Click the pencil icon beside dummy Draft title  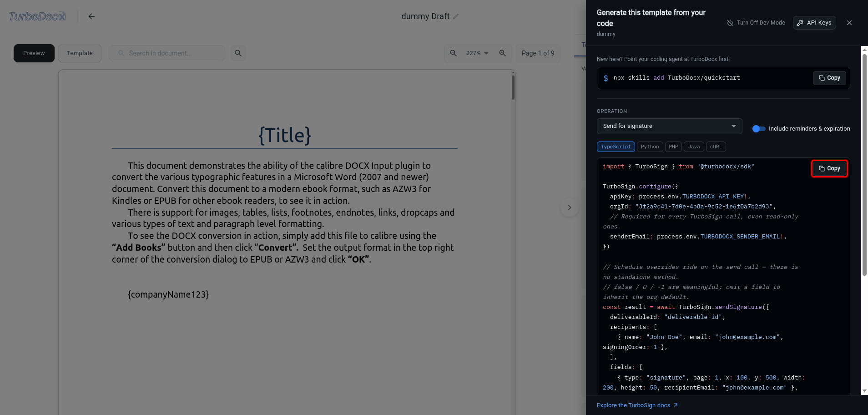coord(456,16)
